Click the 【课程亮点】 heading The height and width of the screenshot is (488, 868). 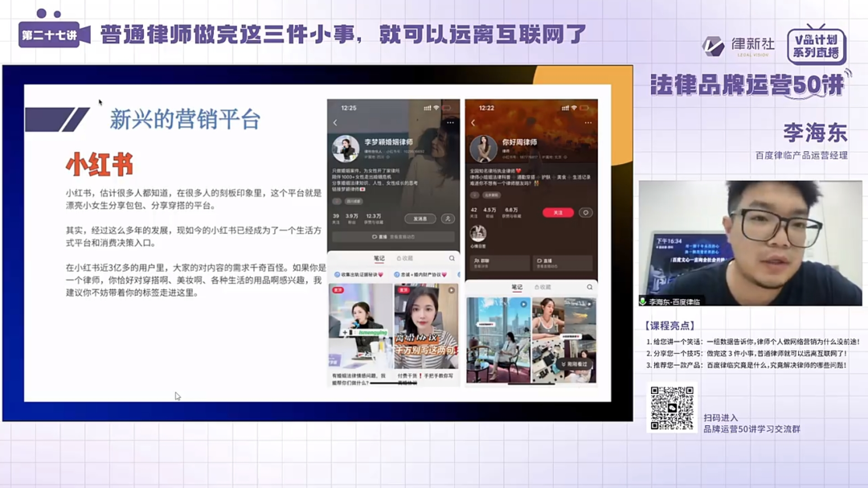point(669,326)
